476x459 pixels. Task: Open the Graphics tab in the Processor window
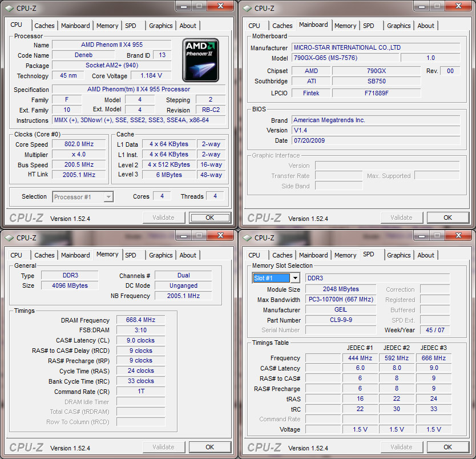click(x=160, y=26)
